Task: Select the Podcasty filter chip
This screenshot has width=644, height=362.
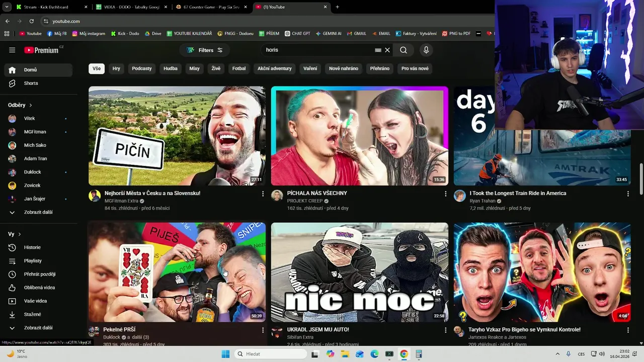Action: [x=142, y=68]
